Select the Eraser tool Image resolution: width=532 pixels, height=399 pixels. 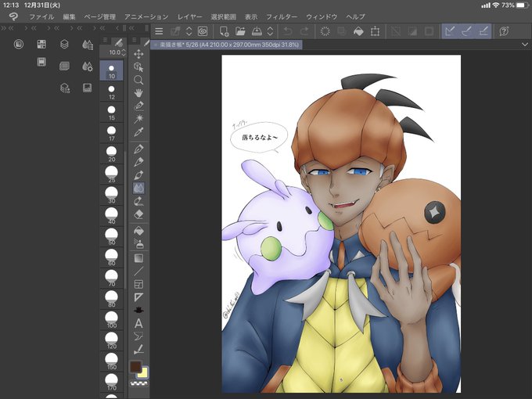coord(138,214)
